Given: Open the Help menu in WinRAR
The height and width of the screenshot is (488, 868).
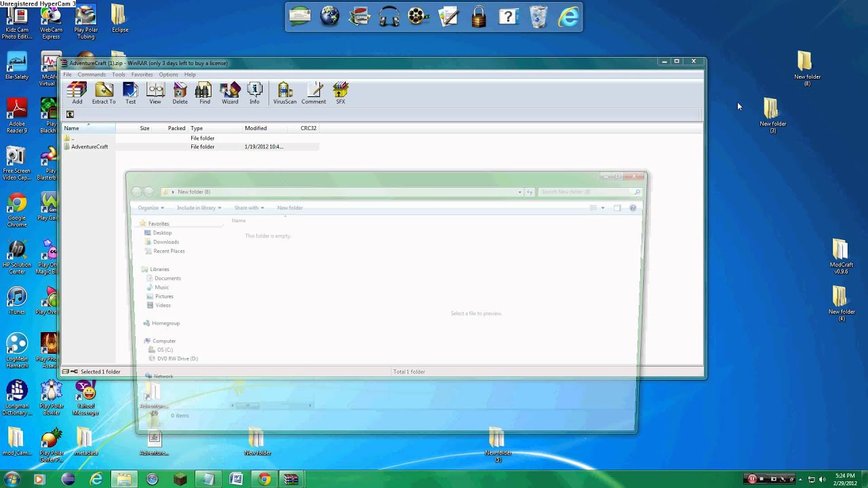Looking at the screenshot, I should tap(190, 75).
